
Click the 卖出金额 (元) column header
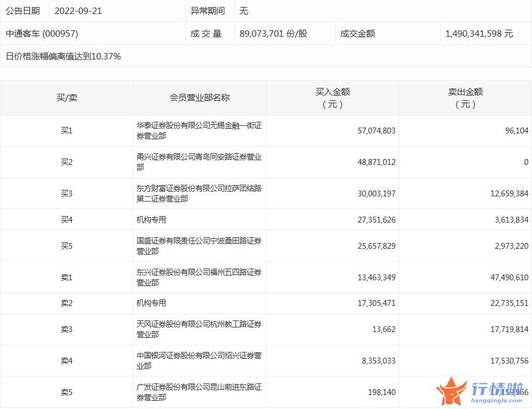click(466, 98)
